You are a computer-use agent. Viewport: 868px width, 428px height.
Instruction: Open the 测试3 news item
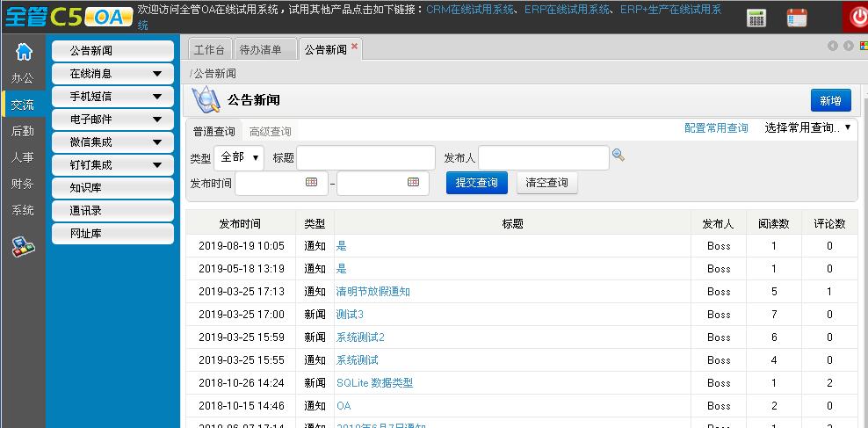click(x=350, y=315)
